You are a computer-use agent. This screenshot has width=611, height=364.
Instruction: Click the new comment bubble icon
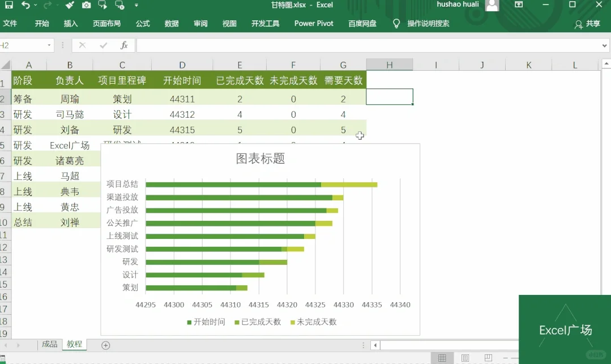(x=102, y=5)
